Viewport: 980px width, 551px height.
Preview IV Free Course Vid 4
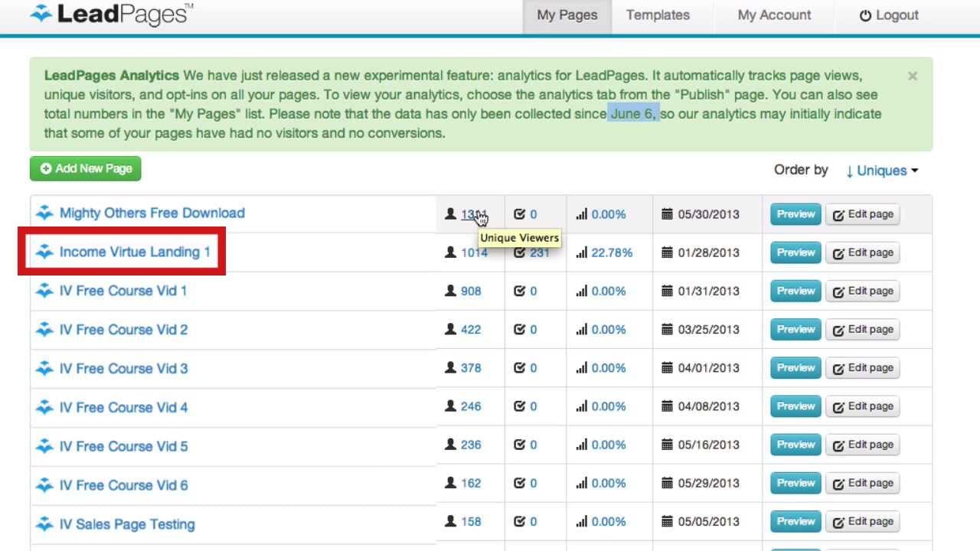click(795, 406)
